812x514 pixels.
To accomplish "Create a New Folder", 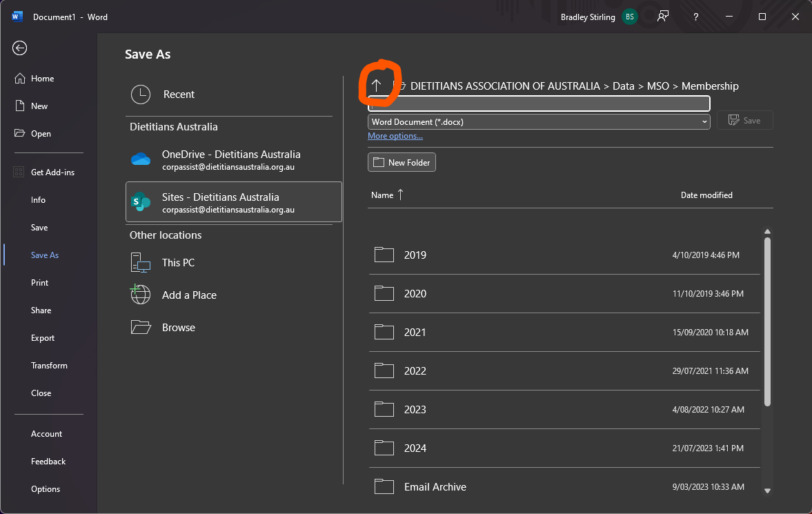I will tap(401, 161).
